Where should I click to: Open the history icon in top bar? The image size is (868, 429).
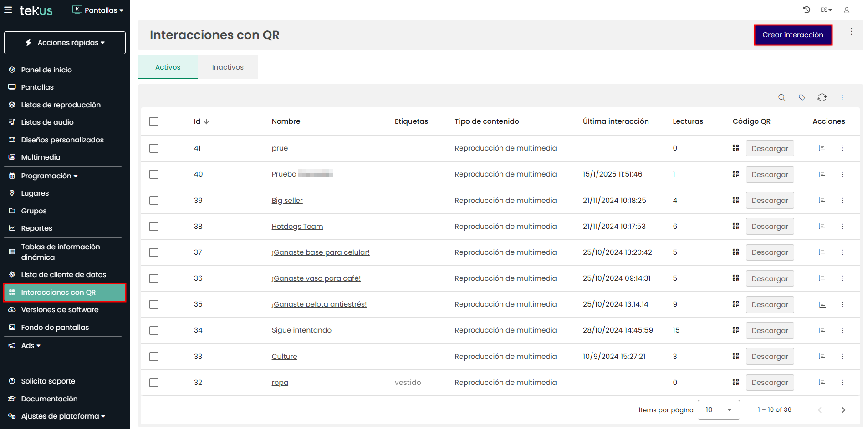pyautogui.click(x=807, y=10)
